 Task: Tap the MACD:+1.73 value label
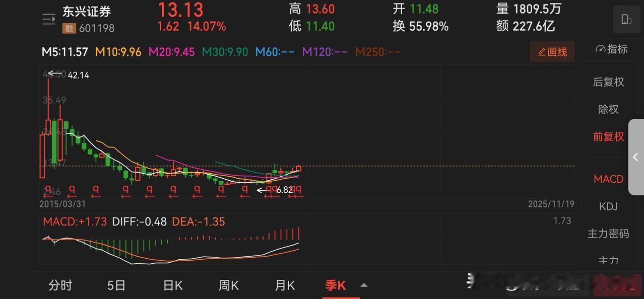[75, 221]
